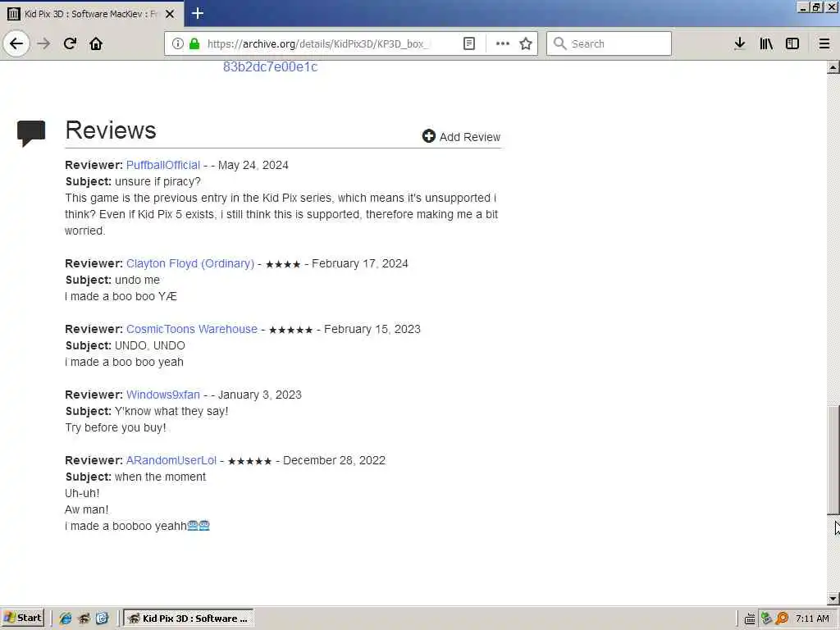This screenshot has height=630, width=840.
Task: Click the Reviews speech bubble icon
Action: coord(31,134)
